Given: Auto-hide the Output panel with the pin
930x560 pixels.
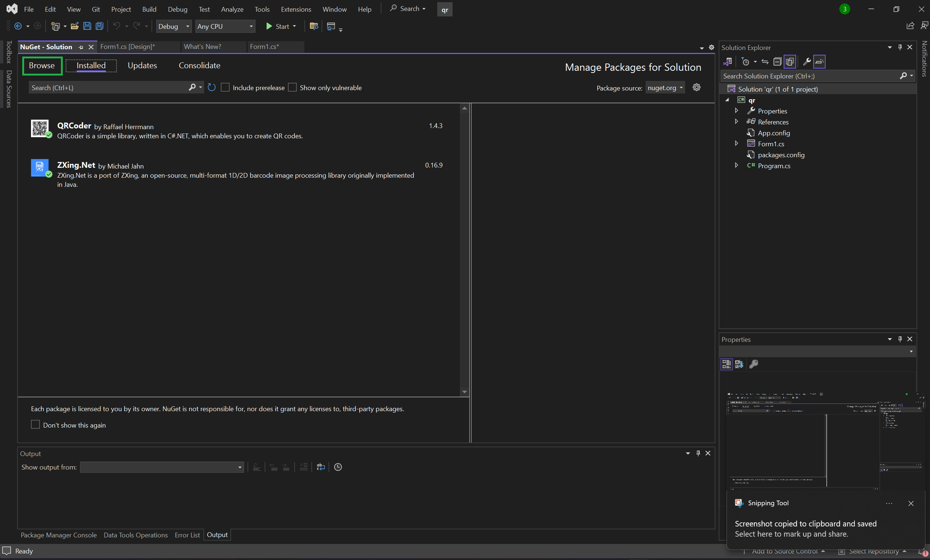Looking at the screenshot, I should [x=698, y=453].
